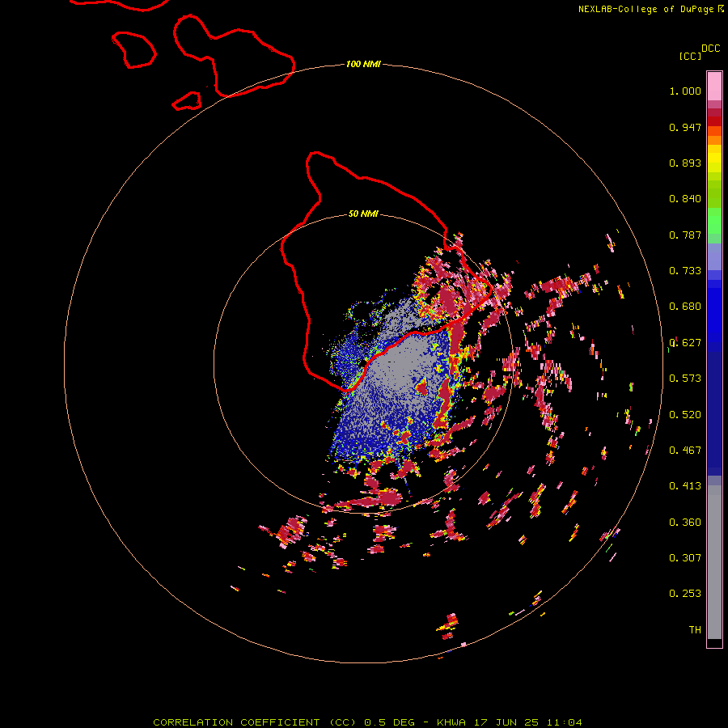Image resolution: width=728 pixels, height=728 pixels.
Task: Click the 0.840 legend value
Action: tap(685, 199)
